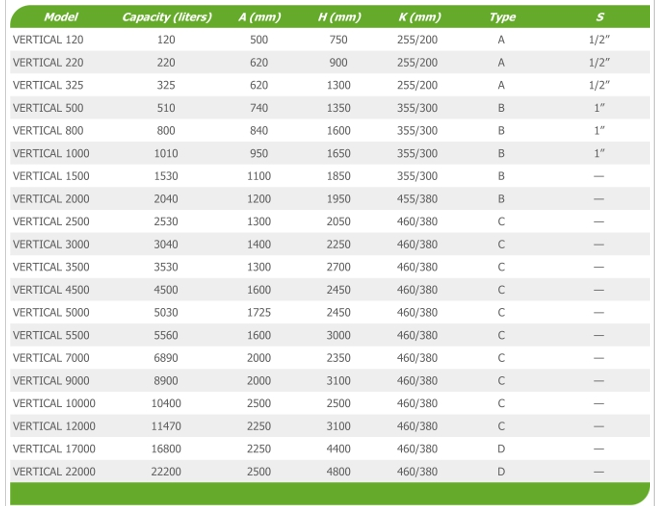The height and width of the screenshot is (506, 661).
Task: Select the A (mm) column header
Action: [257, 17]
